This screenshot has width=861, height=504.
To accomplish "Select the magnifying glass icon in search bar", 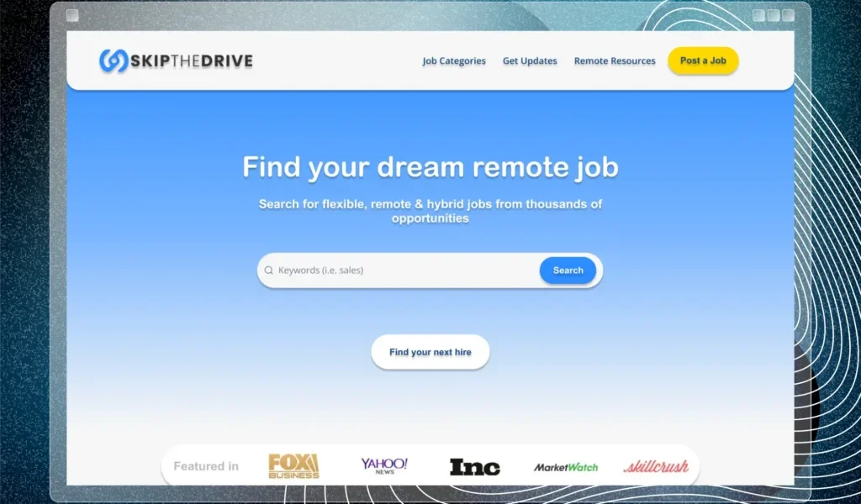I will coord(269,270).
